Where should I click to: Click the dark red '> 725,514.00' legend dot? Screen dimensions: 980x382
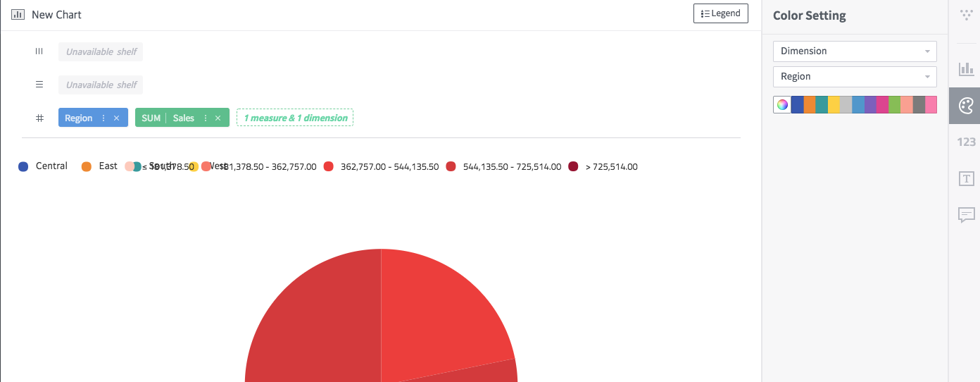click(x=573, y=166)
